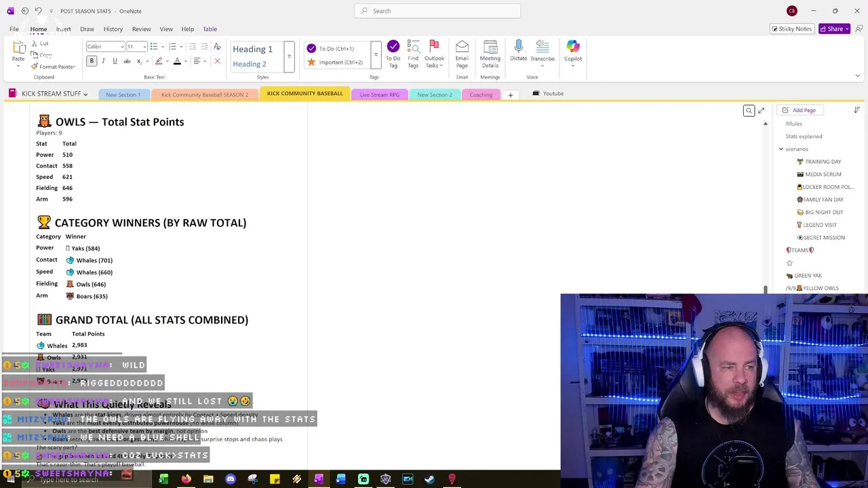The height and width of the screenshot is (488, 868).
Task: Switch to the Insert tab
Action: point(63,29)
